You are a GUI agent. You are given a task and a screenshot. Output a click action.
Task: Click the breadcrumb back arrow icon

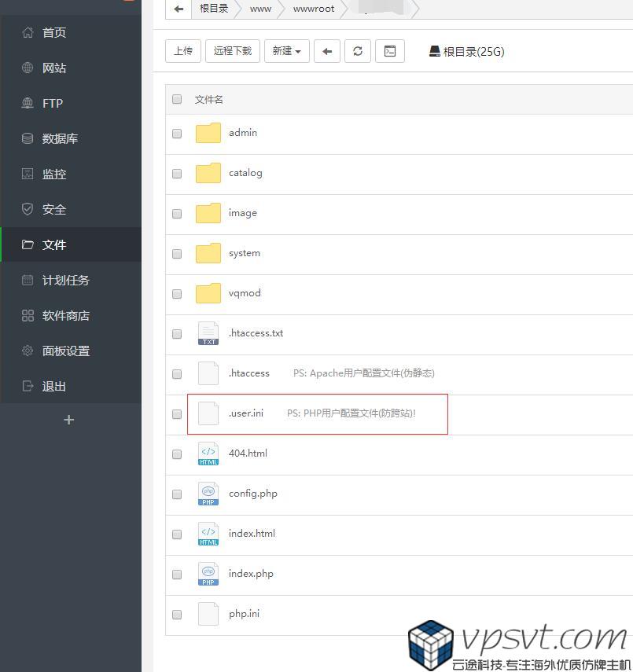pos(178,9)
